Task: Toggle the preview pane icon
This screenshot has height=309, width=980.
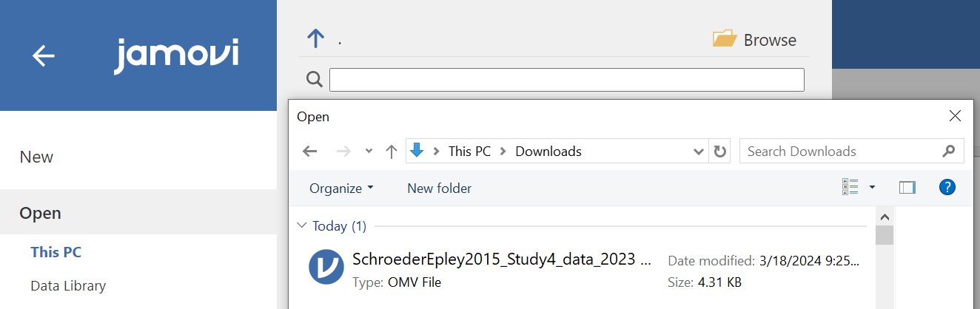Action: pos(907,188)
